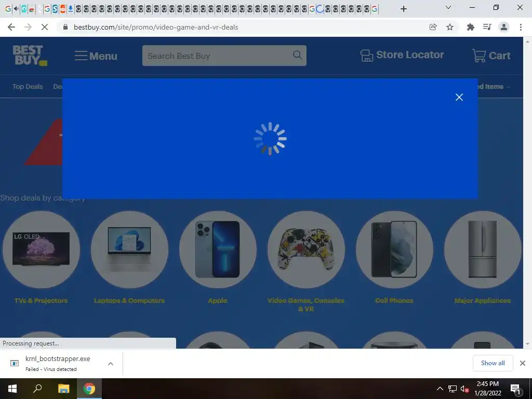This screenshot has width=532, height=399.
Task: Click Show all downloads
Action: tap(493, 363)
